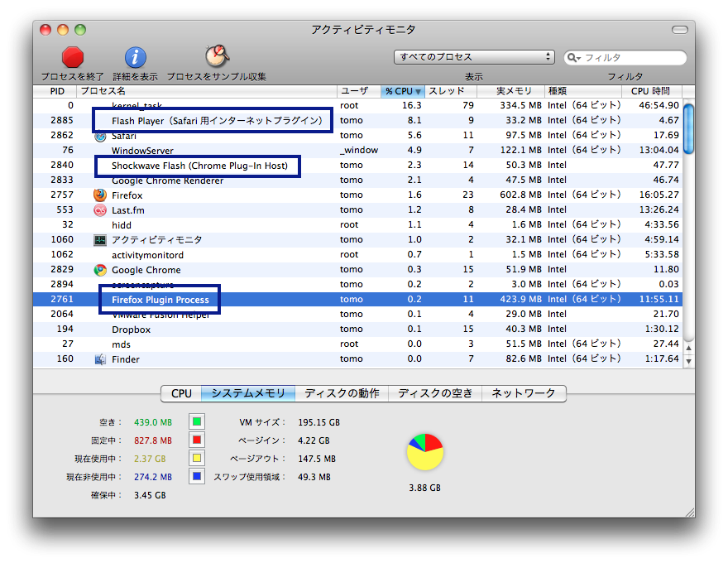Click the _window user cell
728x563 pixels.
tap(359, 150)
